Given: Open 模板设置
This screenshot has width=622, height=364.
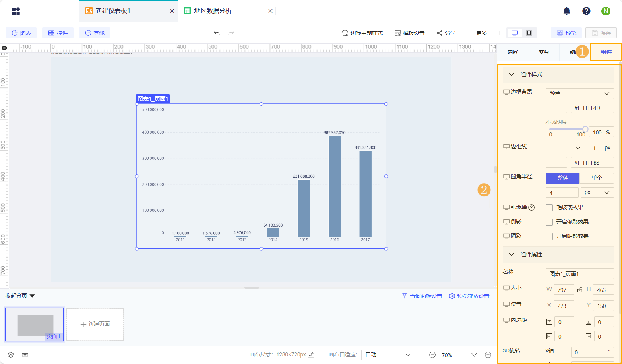Looking at the screenshot, I should coord(410,33).
